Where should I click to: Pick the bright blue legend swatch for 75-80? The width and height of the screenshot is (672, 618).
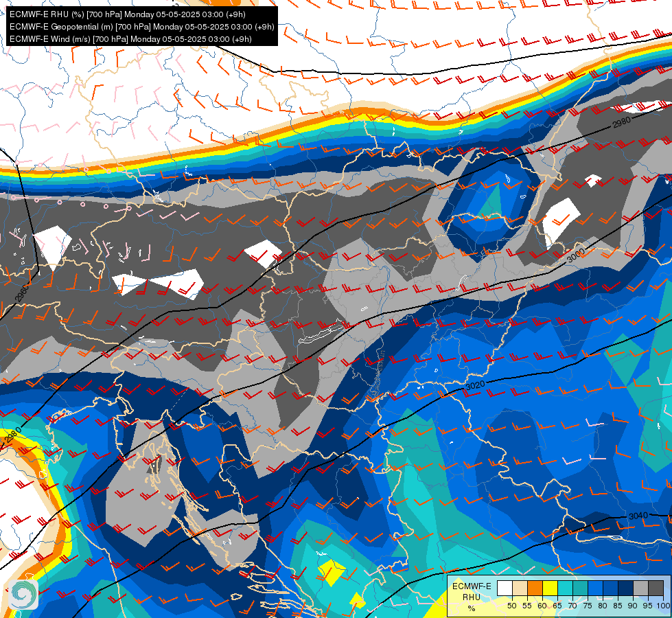(x=596, y=588)
